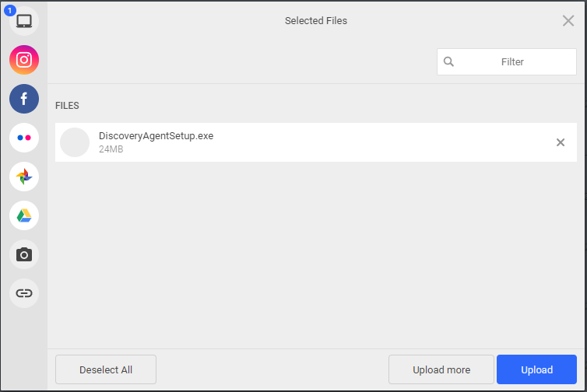The height and width of the screenshot is (392, 587).
Task: Open My Device source icon
Action: [24, 21]
